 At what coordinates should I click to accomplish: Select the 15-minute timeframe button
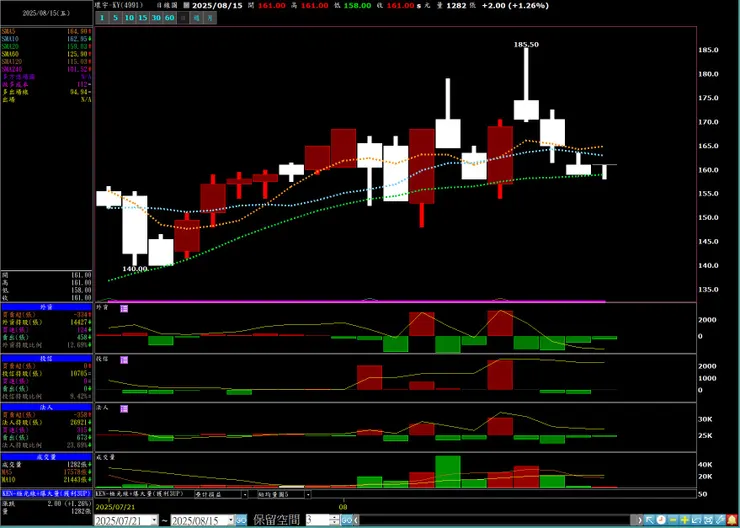click(143, 18)
